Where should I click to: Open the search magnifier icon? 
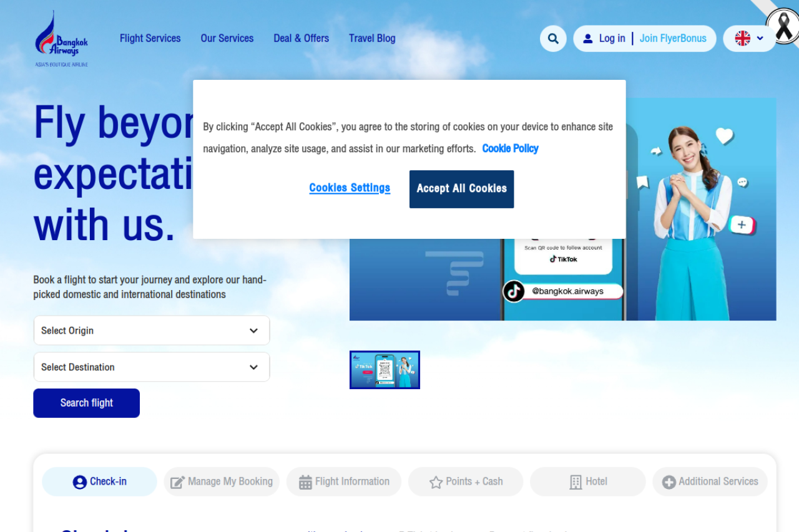coord(553,39)
